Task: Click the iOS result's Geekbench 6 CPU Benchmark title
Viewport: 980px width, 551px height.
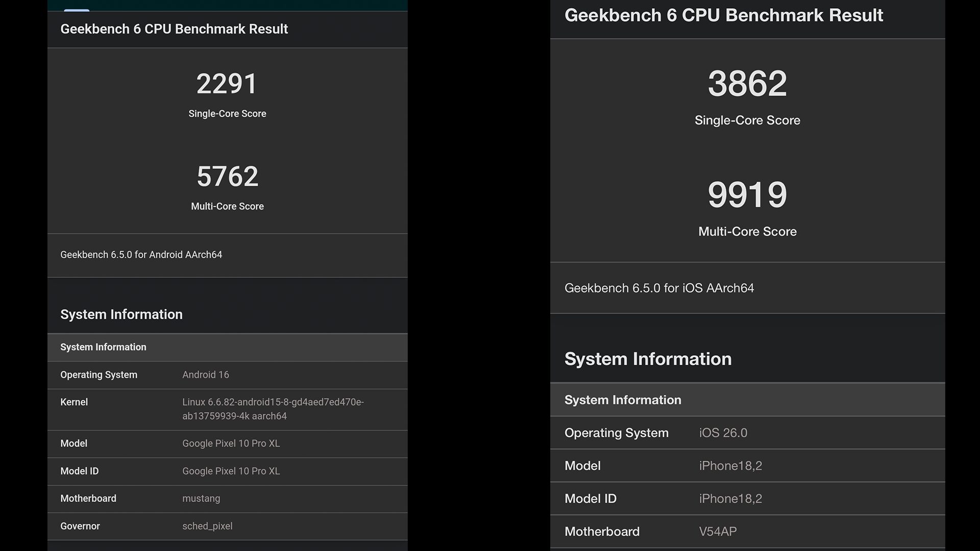Action: 724,15
